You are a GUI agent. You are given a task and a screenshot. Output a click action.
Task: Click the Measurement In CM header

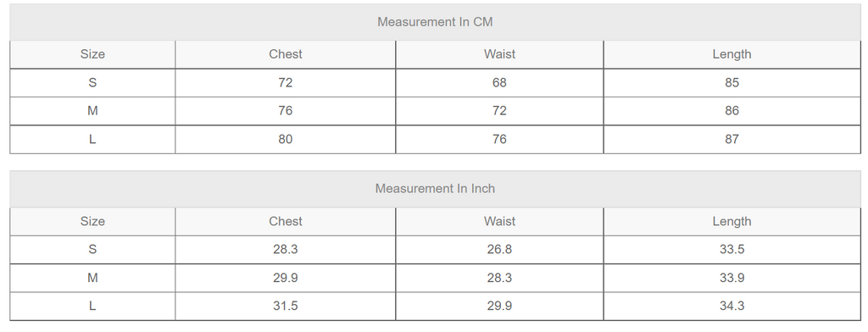point(435,22)
